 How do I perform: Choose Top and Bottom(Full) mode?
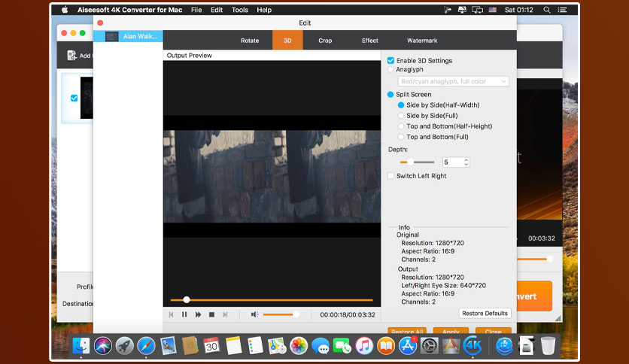[x=401, y=137]
